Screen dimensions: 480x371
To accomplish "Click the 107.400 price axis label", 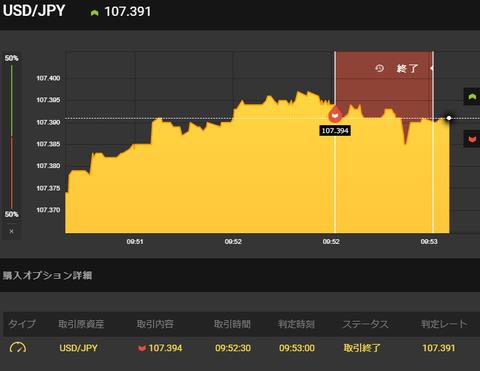I will click(x=48, y=78).
